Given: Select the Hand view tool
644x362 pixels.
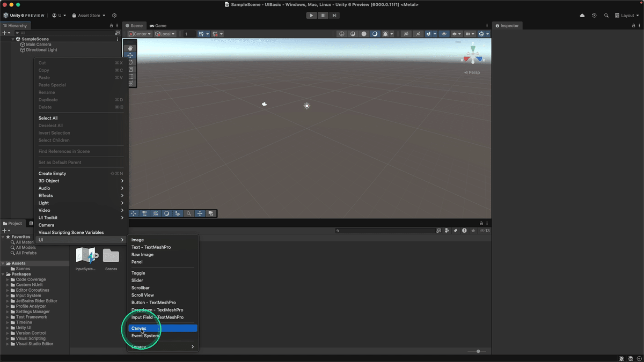Looking at the screenshot, I should click(x=130, y=48).
